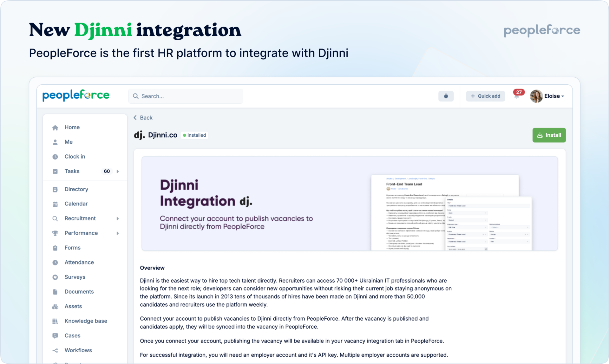This screenshot has height=364, width=609.
Task: Click the Quick add button
Action: click(x=485, y=96)
